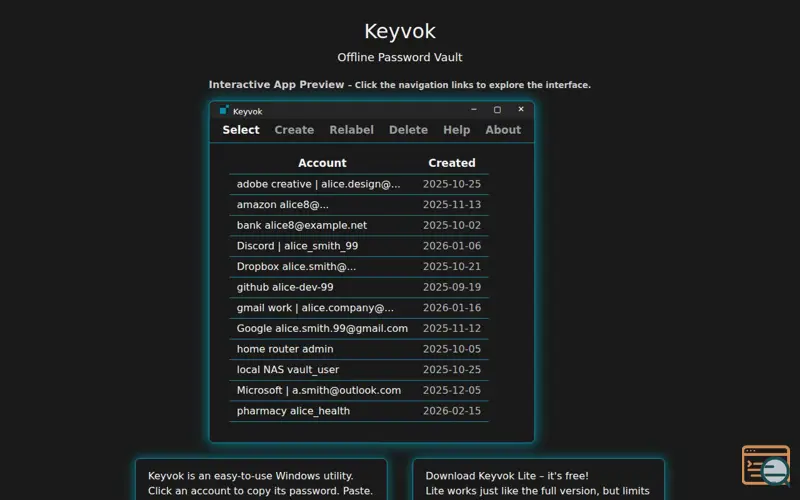Pick the local NAS vault_user entry

[x=359, y=370]
